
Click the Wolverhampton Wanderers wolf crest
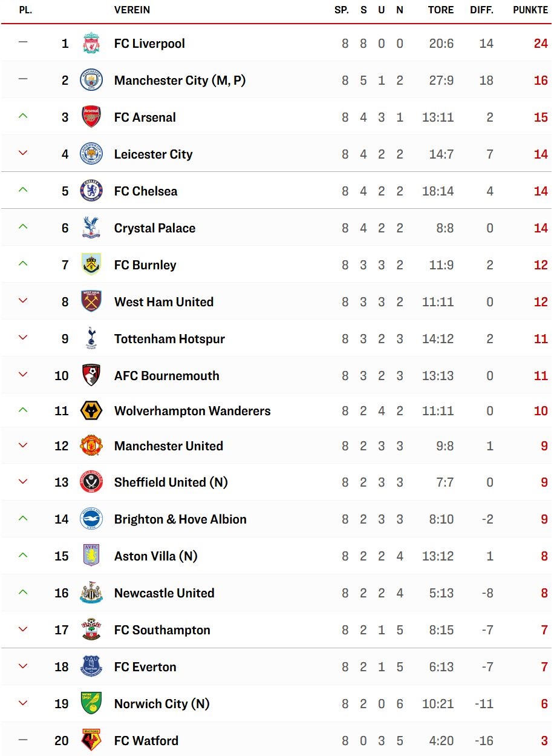click(91, 411)
